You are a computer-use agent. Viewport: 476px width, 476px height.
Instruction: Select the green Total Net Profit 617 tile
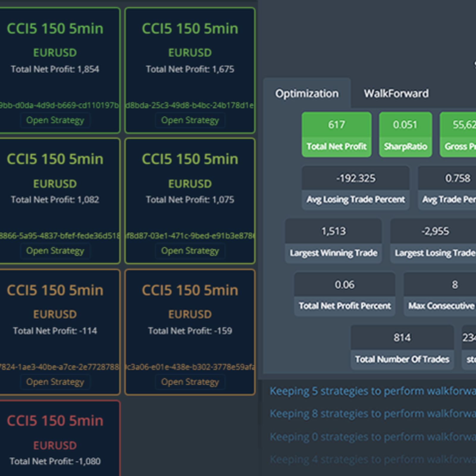tap(336, 134)
